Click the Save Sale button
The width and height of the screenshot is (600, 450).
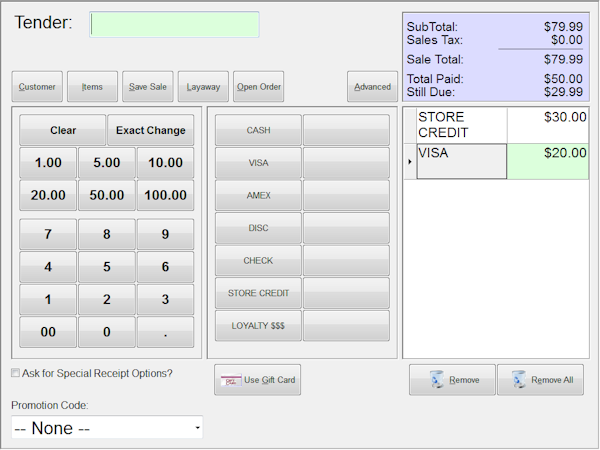point(148,87)
